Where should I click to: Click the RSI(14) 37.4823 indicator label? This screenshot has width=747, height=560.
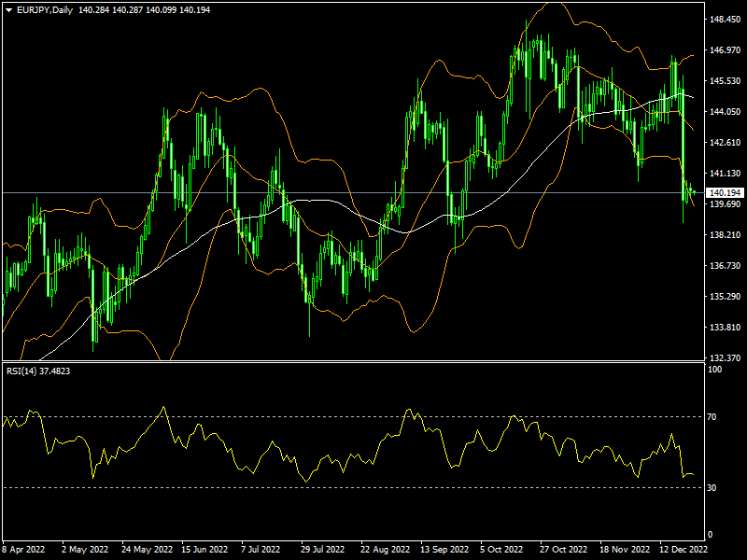(38, 371)
